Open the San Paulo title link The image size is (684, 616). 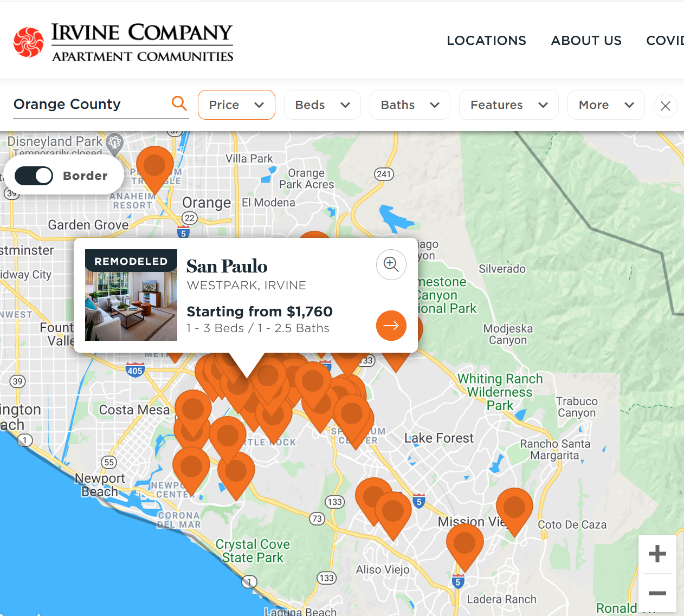pos(227,267)
